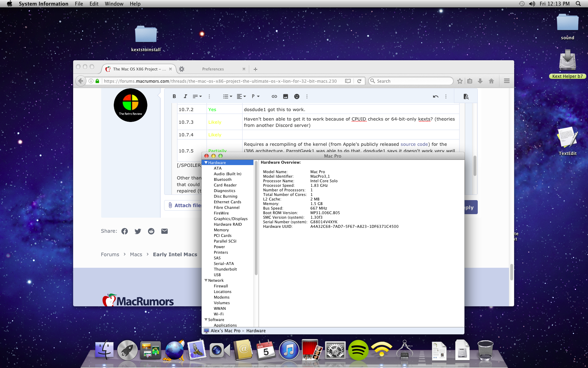Open the text formatting dropdown in the editor
Image resolution: width=588 pixels, height=368 pixels.
pos(197,96)
